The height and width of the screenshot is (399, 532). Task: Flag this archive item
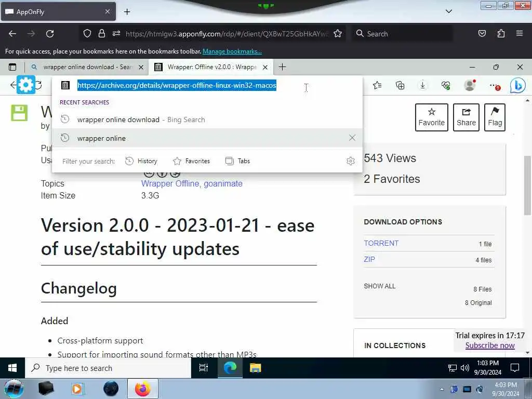coord(495,117)
